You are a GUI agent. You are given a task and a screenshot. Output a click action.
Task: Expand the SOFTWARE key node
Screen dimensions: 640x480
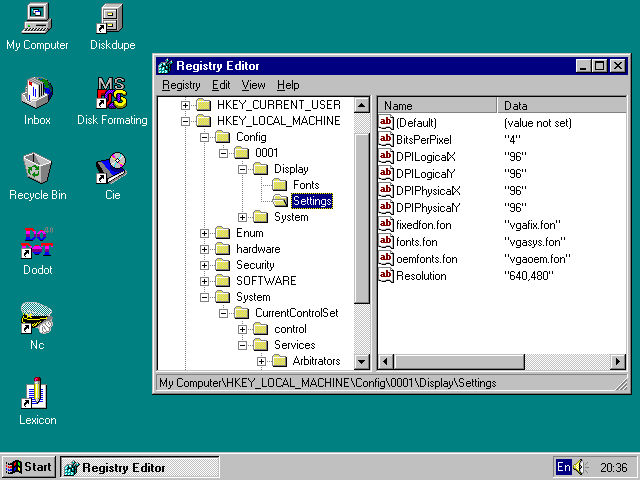tap(204, 281)
